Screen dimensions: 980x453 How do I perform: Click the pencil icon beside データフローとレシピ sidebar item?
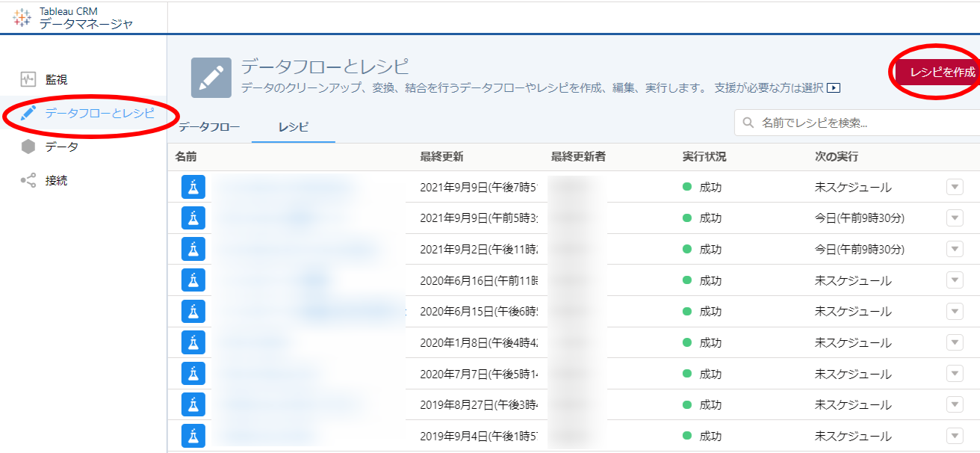[28, 114]
